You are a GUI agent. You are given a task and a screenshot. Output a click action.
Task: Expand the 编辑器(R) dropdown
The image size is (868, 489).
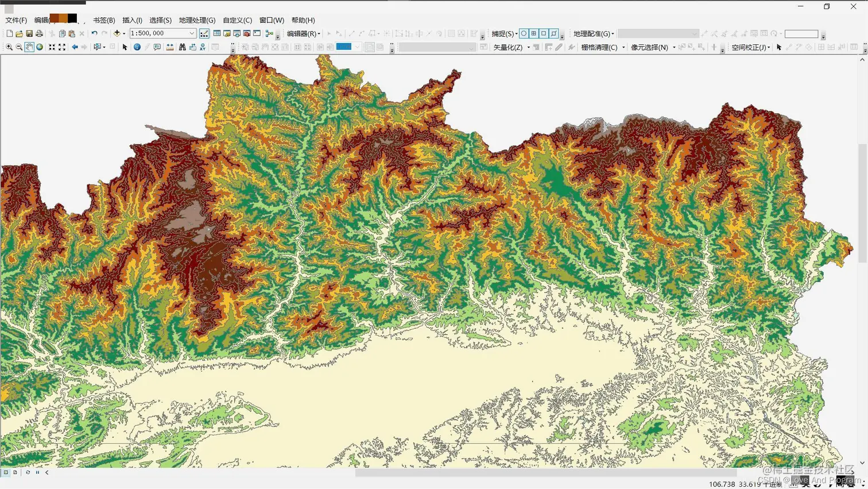304,33
